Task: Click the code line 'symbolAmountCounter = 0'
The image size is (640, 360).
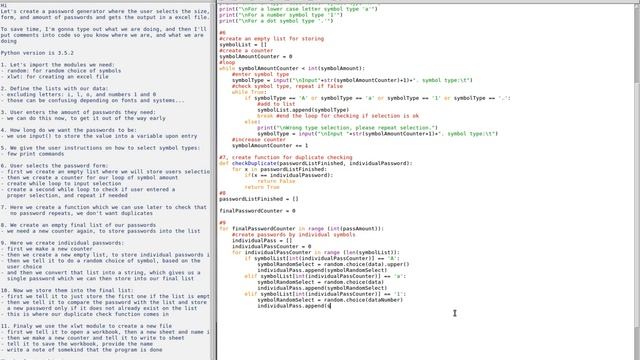Action: pyautogui.click(x=256, y=56)
